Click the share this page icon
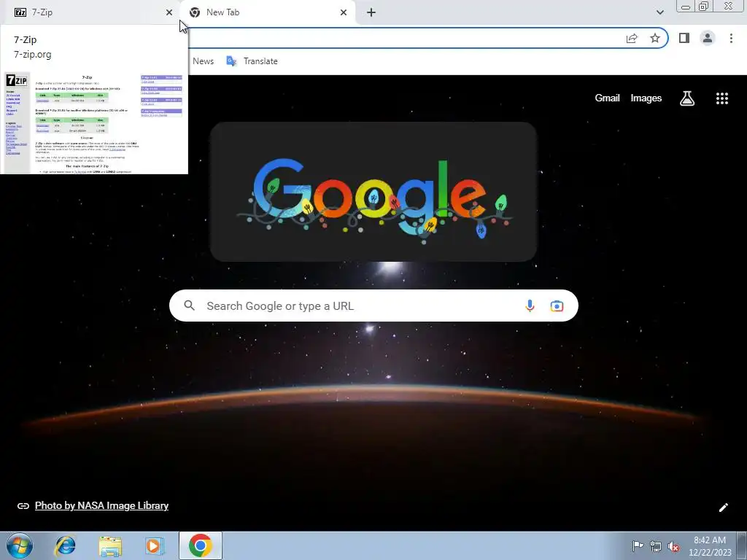The height and width of the screenshot is (560, 747). (632, 38)
